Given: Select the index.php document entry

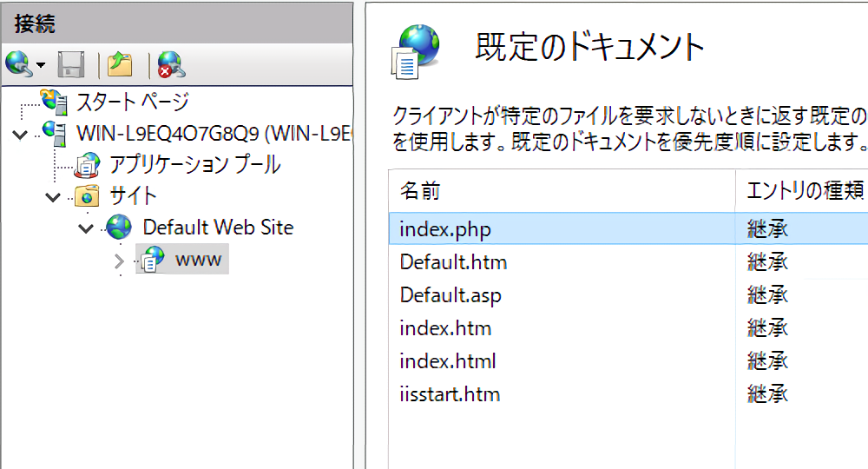Looking at the screenshot, I should (445, 229).
